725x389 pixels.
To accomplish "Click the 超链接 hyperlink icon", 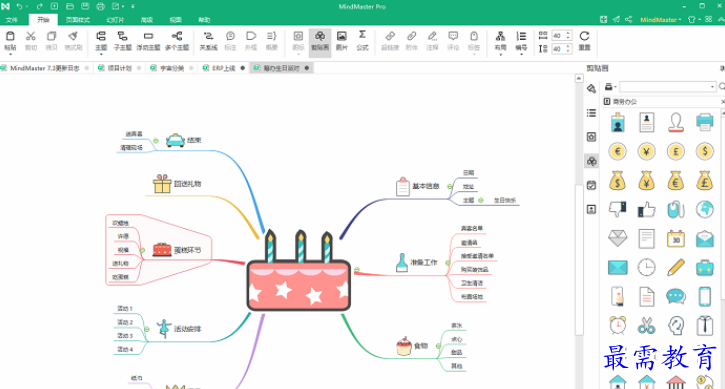I will click(390, 37).
